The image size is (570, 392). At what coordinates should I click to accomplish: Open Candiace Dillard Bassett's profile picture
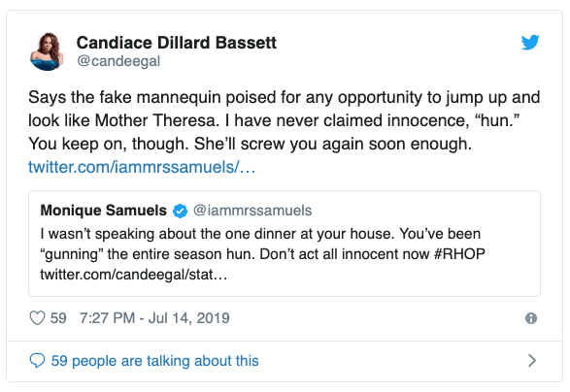point(47,51)
